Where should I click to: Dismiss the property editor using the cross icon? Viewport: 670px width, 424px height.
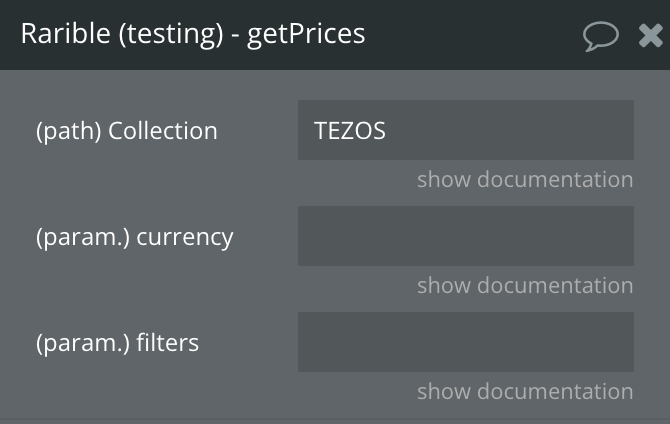tap(650, 35)
